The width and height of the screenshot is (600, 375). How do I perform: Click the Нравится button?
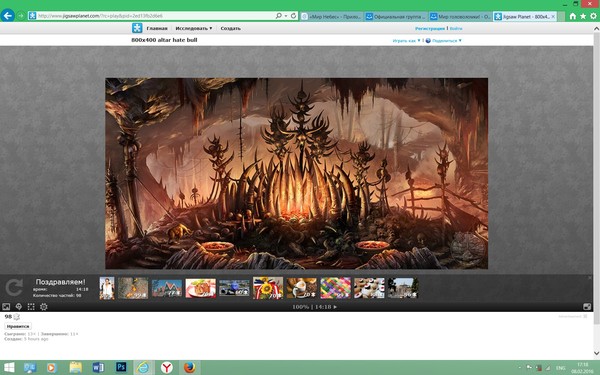(18, 326)
